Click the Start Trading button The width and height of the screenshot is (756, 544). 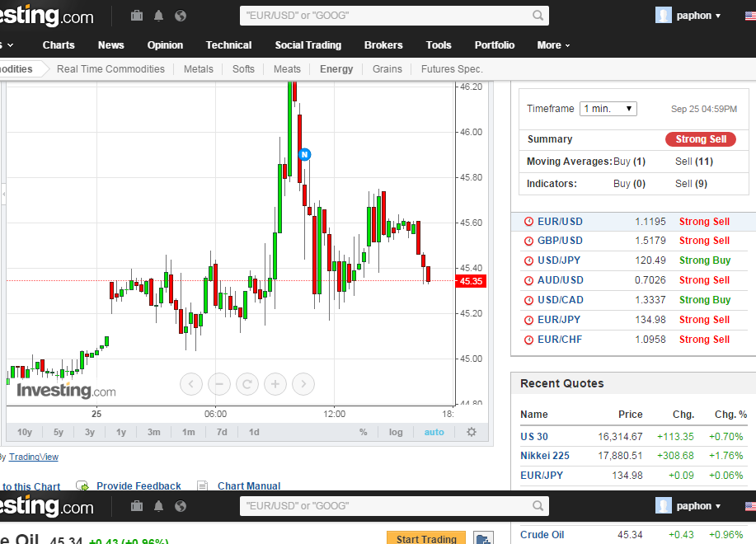(x=426, y=538)
